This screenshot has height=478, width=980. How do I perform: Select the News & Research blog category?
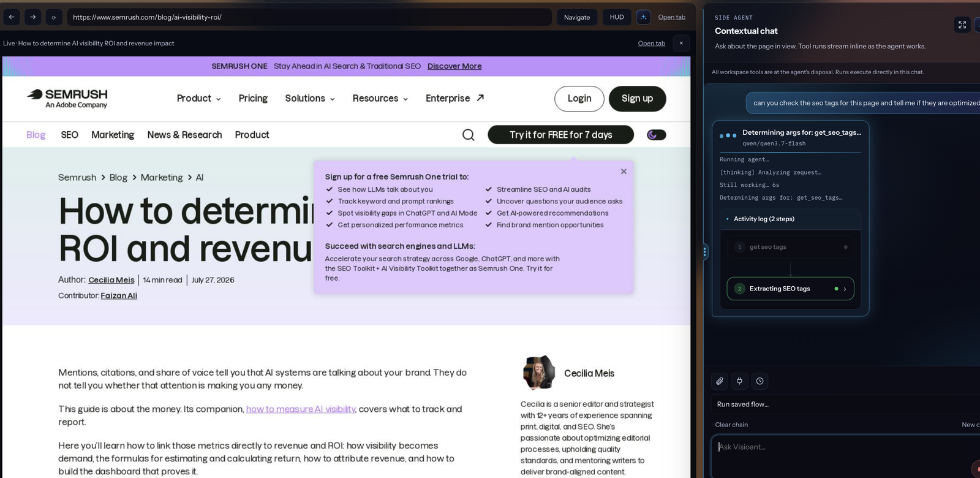(x=184, y=135)
